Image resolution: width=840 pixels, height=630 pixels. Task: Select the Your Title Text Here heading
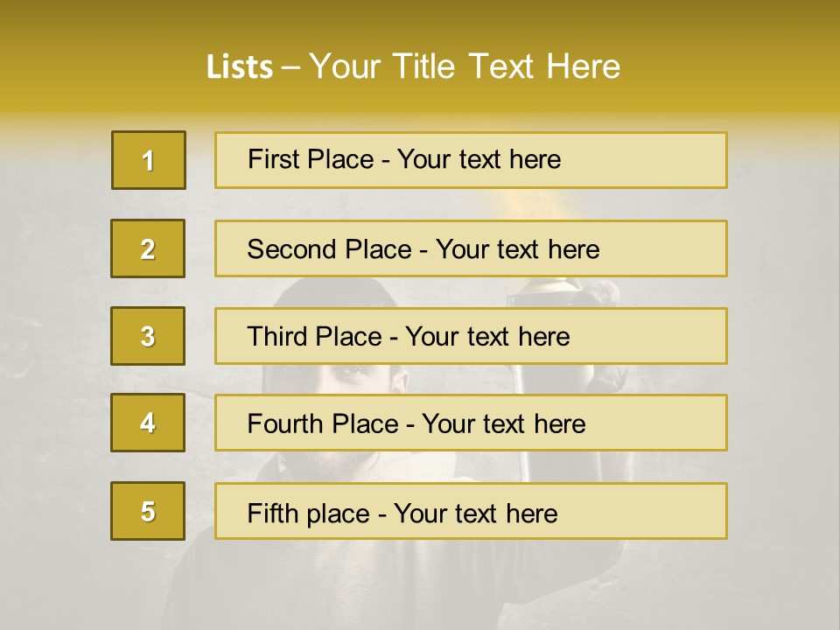click(465, 66)
